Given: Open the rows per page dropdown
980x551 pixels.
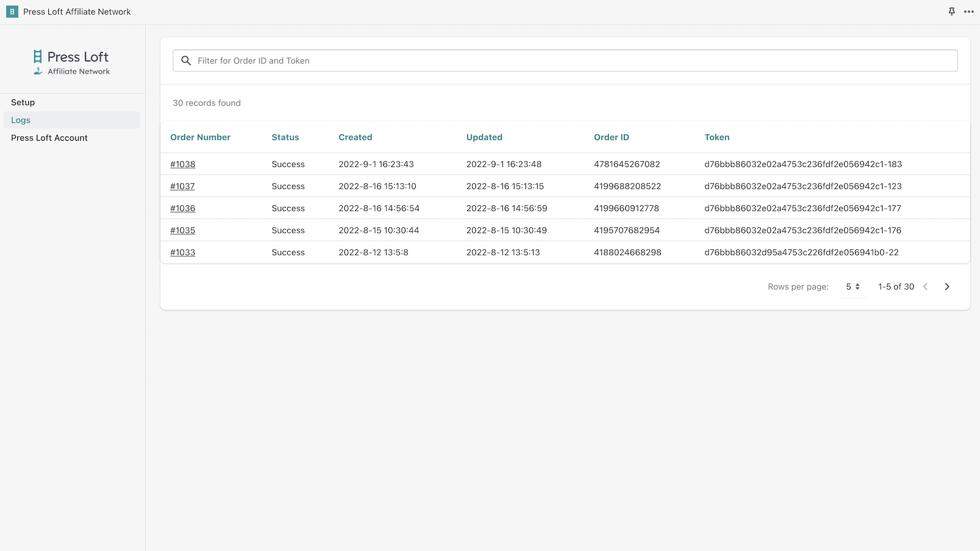Looking at the screenshot, I should (853, 287).
